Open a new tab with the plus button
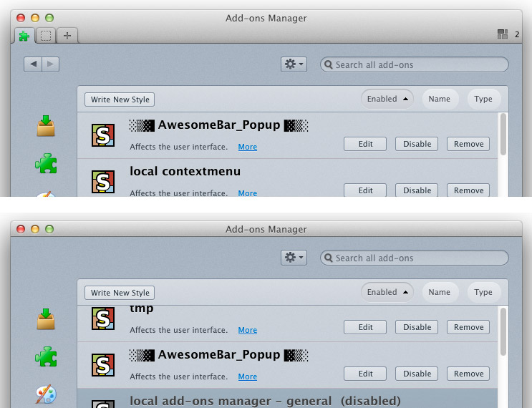This screenshot has height=408, width=532. (67, 36)
